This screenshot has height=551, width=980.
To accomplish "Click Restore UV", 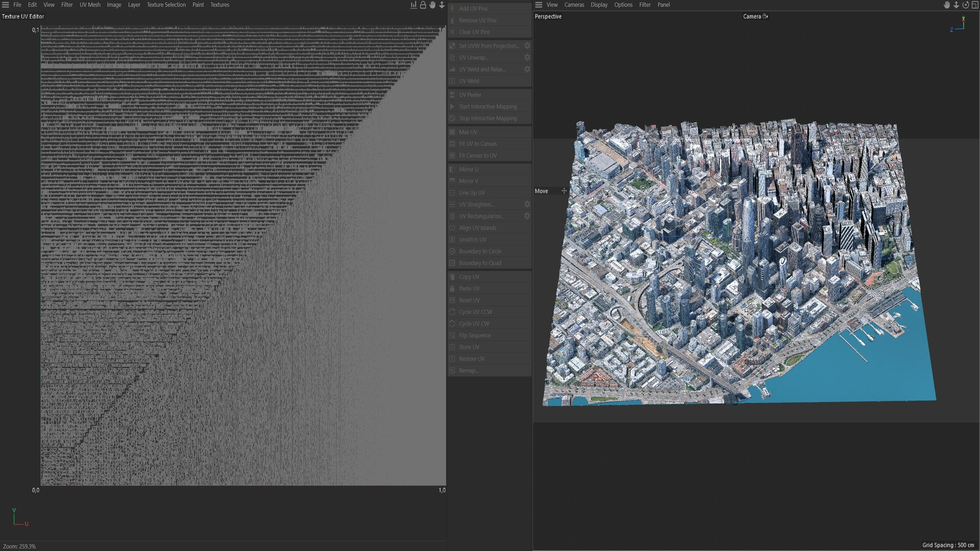I will (x=489, y=359).
